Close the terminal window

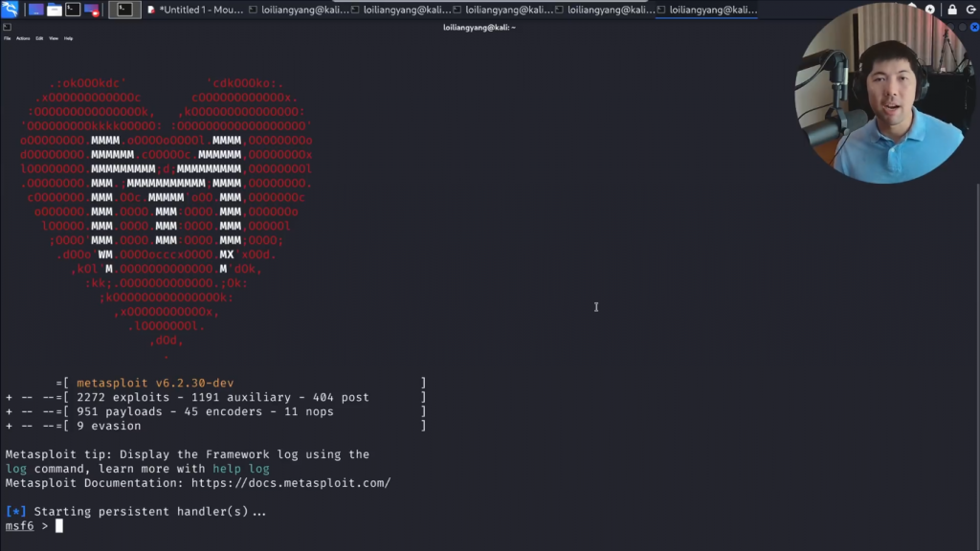coord(974,28)
